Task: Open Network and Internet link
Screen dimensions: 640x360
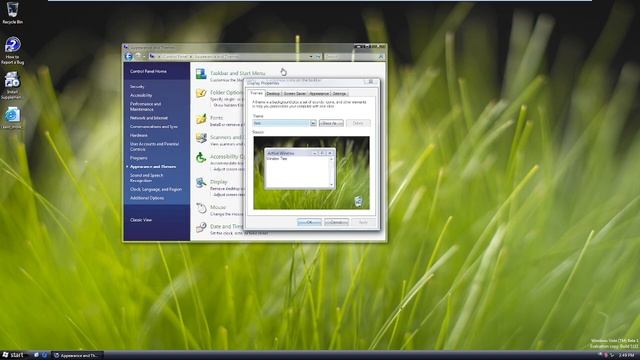Action: pos(149,118)
